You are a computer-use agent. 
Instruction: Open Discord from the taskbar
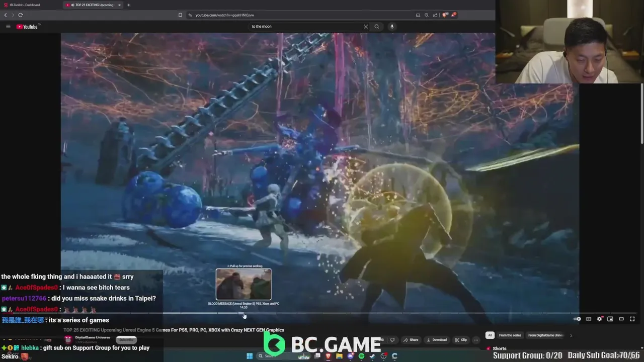pos(351,356)
